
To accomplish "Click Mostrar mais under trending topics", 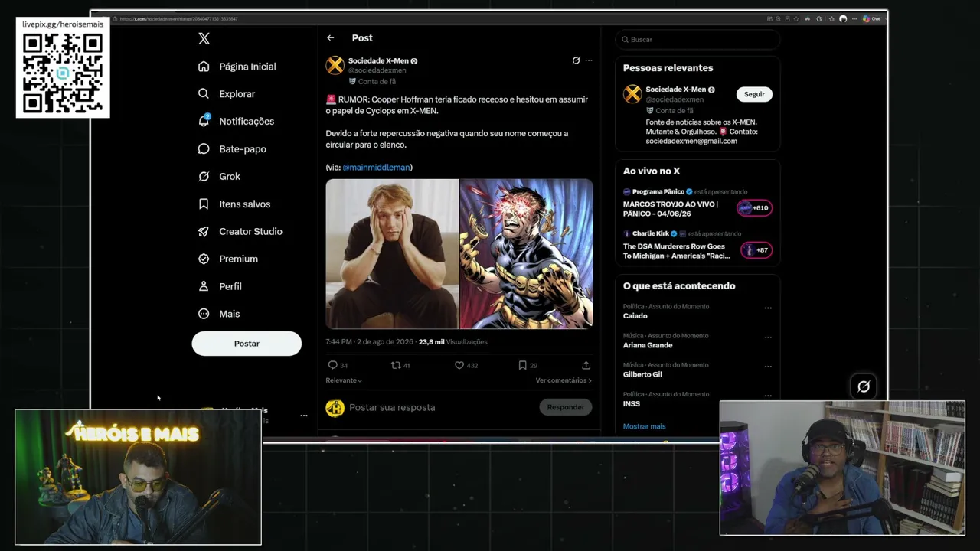I will click(644, 426).
